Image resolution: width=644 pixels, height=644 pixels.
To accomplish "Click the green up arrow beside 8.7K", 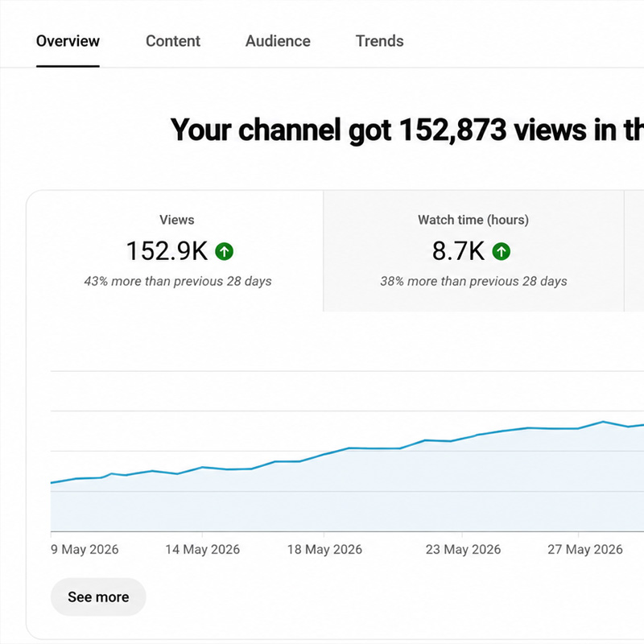I will (501, 251).
